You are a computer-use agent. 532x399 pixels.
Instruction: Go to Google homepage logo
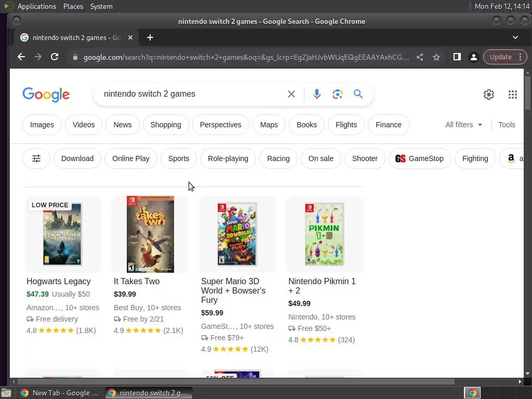pos(46,95)
